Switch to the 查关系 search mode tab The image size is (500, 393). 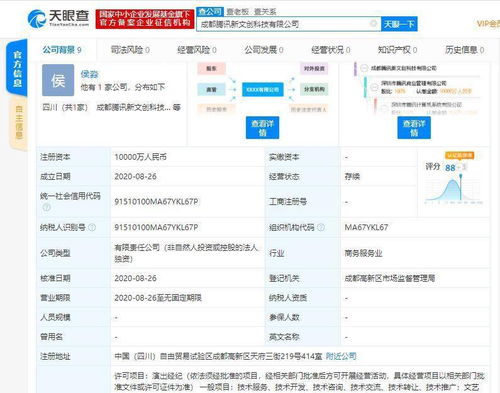[x=265, y=12]
